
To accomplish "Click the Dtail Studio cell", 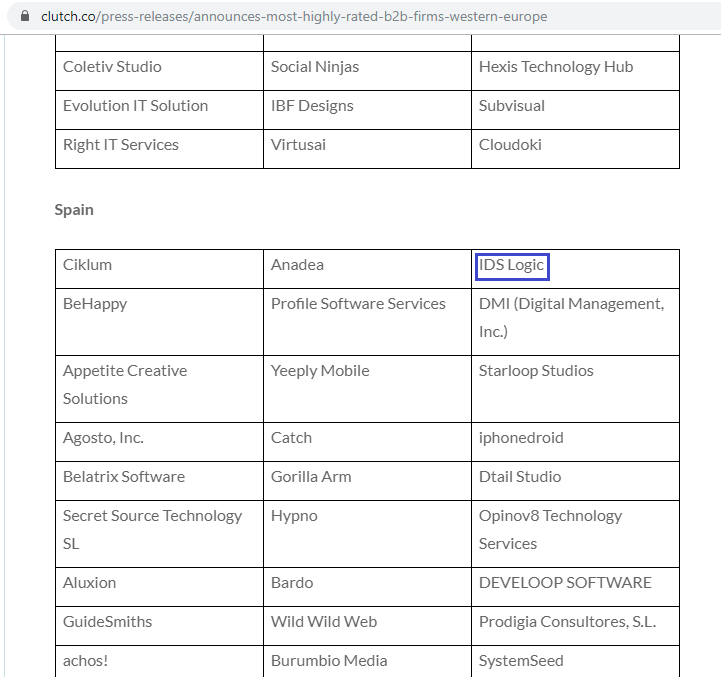I will (575, 481).
